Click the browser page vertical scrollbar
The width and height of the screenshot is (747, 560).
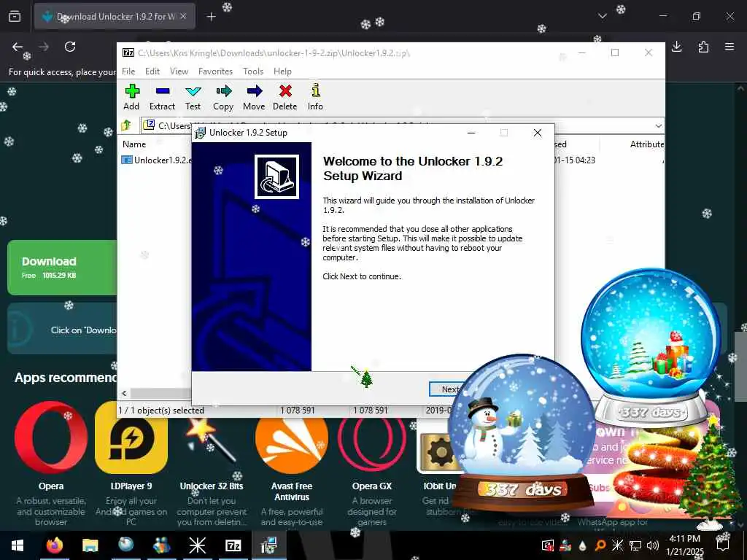(x=740, y=367)
